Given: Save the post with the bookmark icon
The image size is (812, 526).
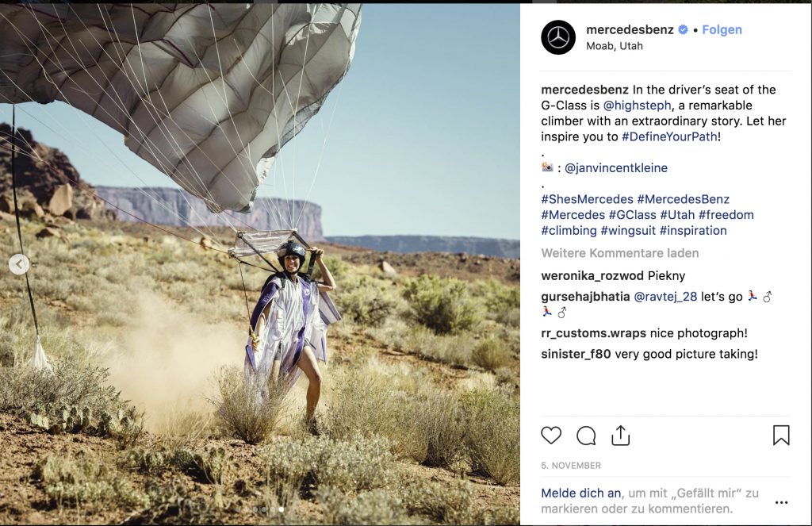Looking at the screenshot, I should coord(781,436).
